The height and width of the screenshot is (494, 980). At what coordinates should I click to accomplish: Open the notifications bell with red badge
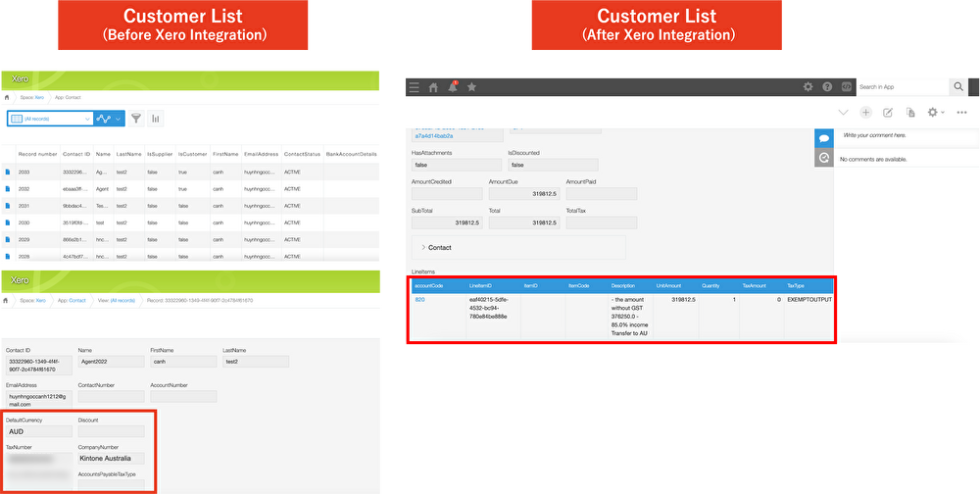pyautogui.click(x=453, y=87)
